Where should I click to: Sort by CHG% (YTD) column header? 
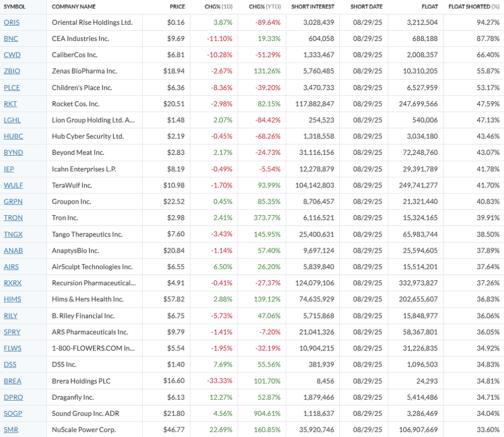(x=265, y=7)
